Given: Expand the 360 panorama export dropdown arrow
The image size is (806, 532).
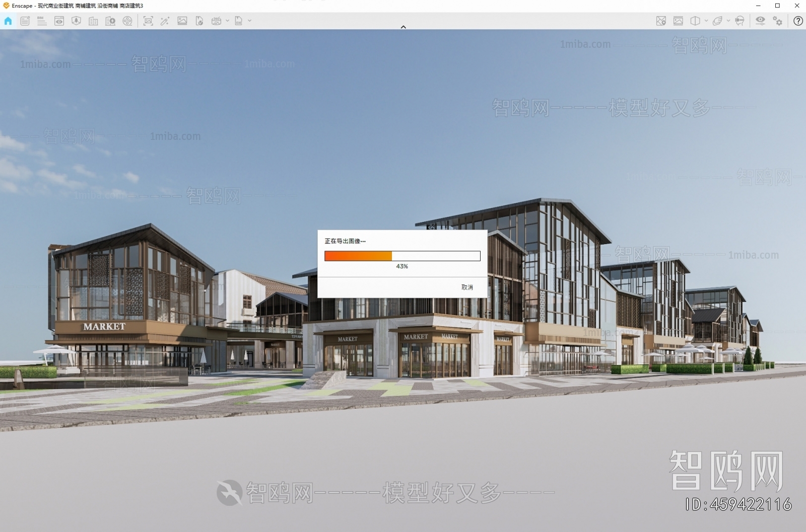Looking at the screenshot, I should pyautogui.click(x=227, y=21).
